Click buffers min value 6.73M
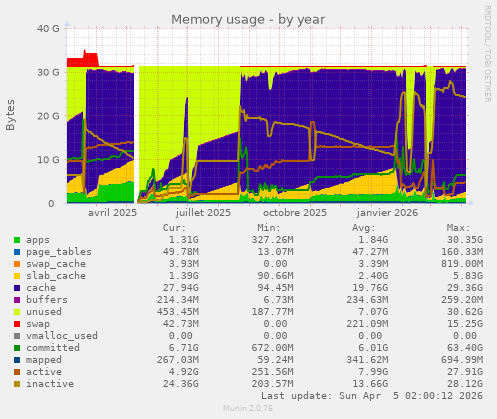Image resolution: width=497 pixels, height=419 pixels. tap(278, 300)
